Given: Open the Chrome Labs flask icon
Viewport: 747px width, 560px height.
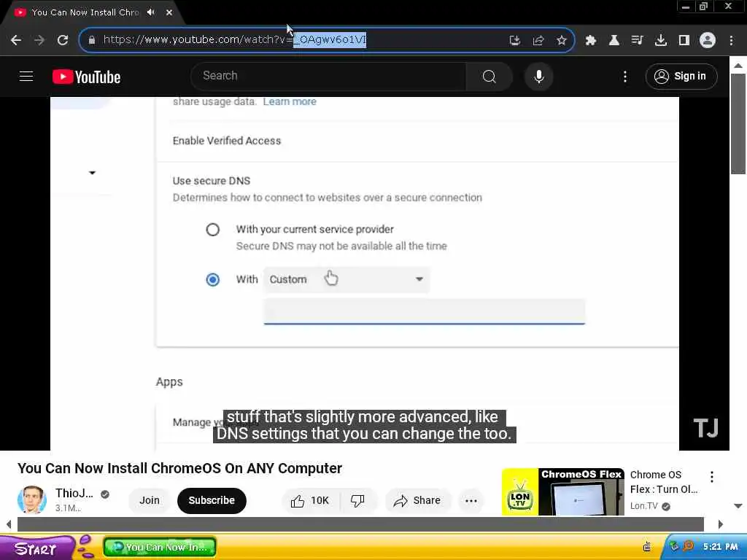Looking at the screenshot, I should pyautogui.click(x=614, y=40).
